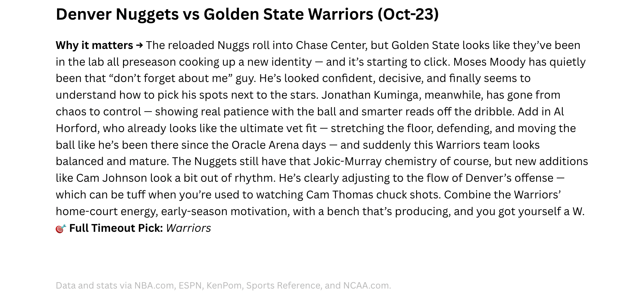Screen dimensions: 644x293
Task: Click Sports Reference in the footer
Action: click(x=283, y=286)
